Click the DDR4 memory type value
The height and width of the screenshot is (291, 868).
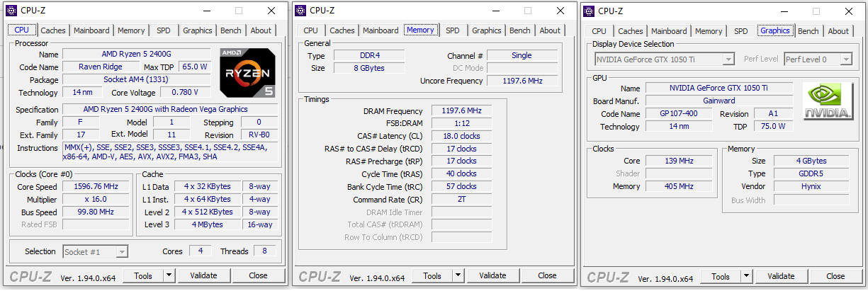point(368,55)
